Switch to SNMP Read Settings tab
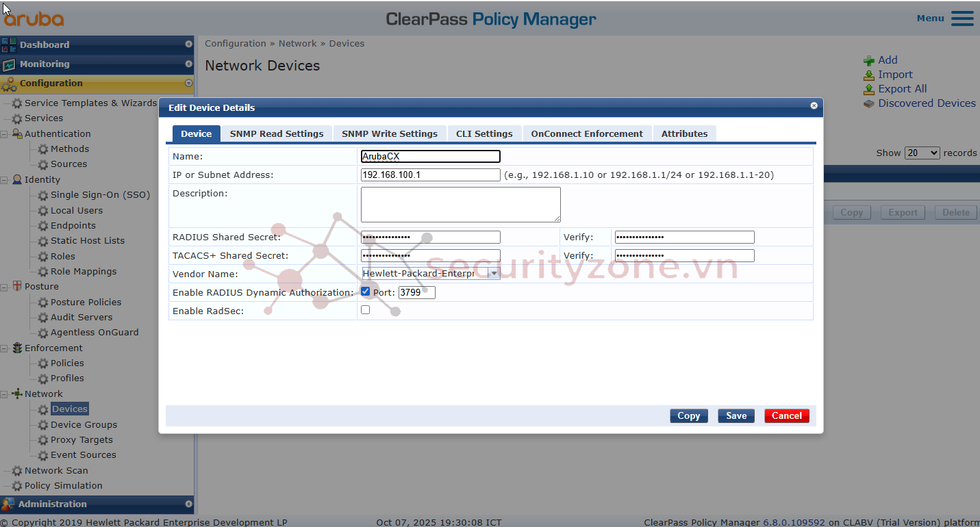This screenshot has height=527, width=980. (277, 134)
